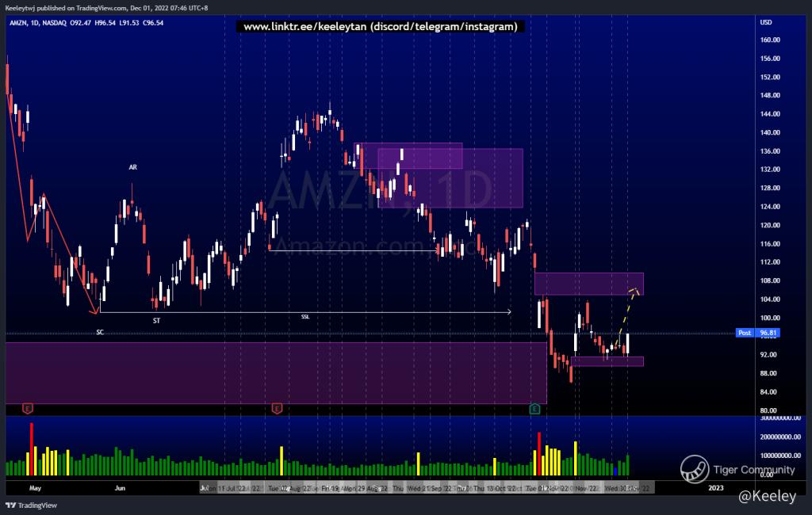
Task: Click the 2023 label on time axis
Action: [716, 488]
